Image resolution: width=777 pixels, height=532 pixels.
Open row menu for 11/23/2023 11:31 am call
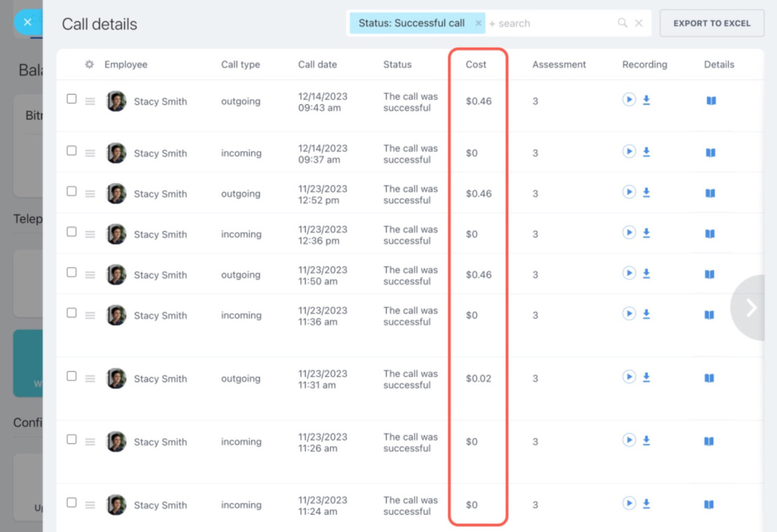coord(90,379)
